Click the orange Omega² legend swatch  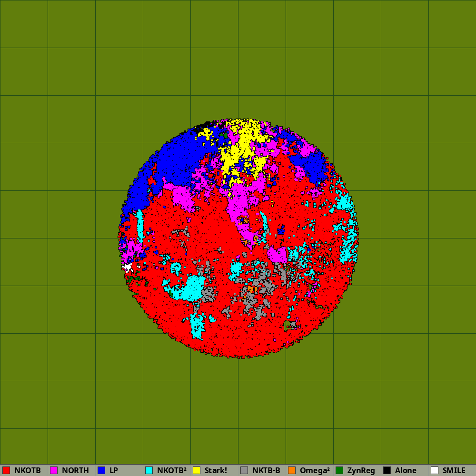[x=292, y=470]
